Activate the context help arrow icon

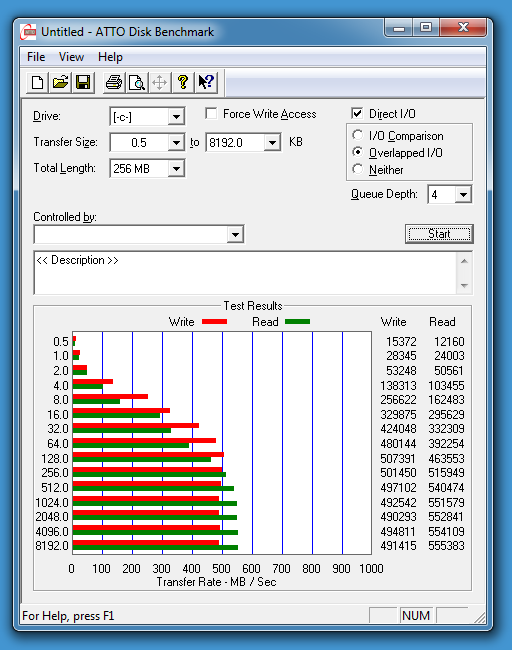click(x=206, y=82)
